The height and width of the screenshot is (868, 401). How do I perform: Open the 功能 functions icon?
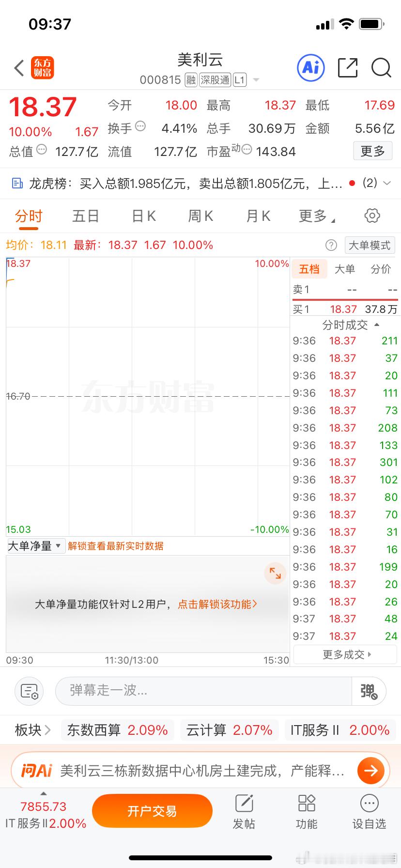[307, 803]
